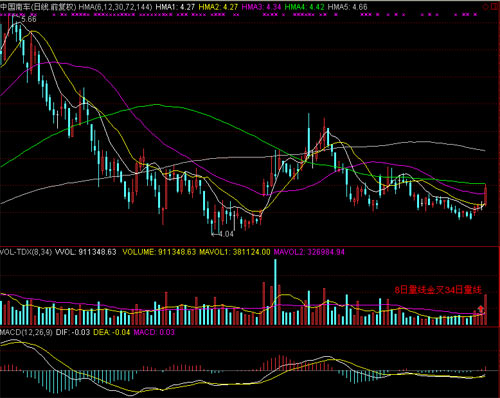Click the tallest cyan volume bar
This screenshot has width=500, height=398.
(275, 292)
